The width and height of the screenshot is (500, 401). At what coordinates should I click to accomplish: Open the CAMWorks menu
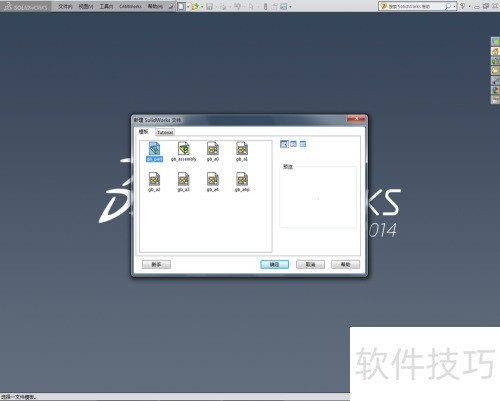tap(130, 6)
